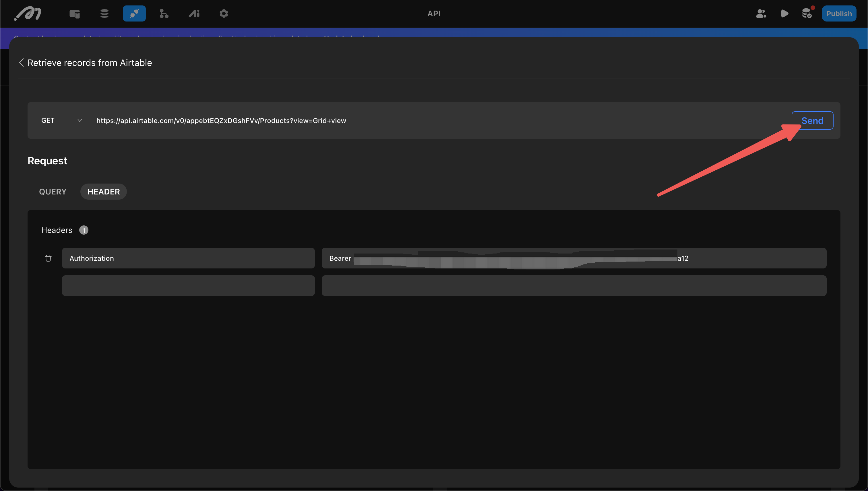
Task: Edit the Bearer token value field
Action: [x=574, y=258]
